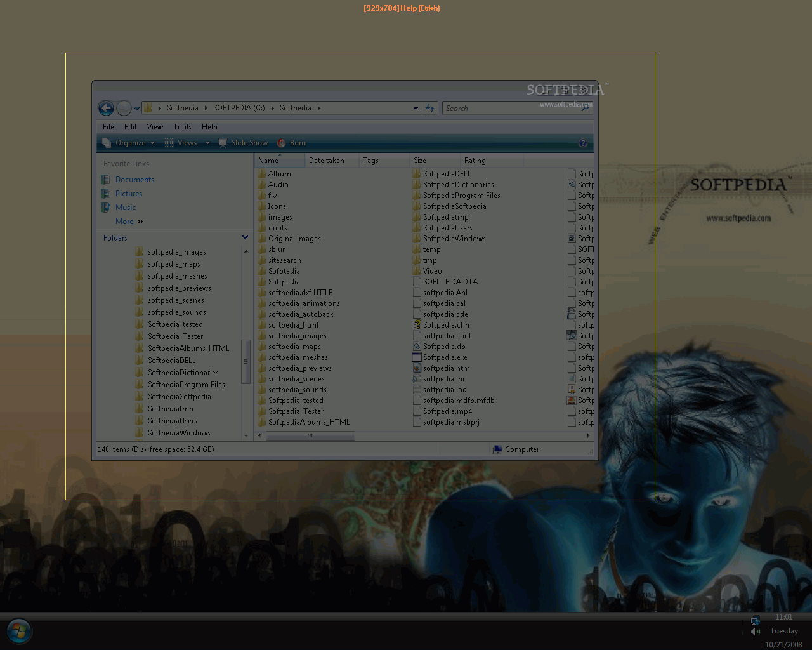Screen dimensions: 812x650
Task: Select the Softpedia.mp4 file icon
Action: (417, 411)
